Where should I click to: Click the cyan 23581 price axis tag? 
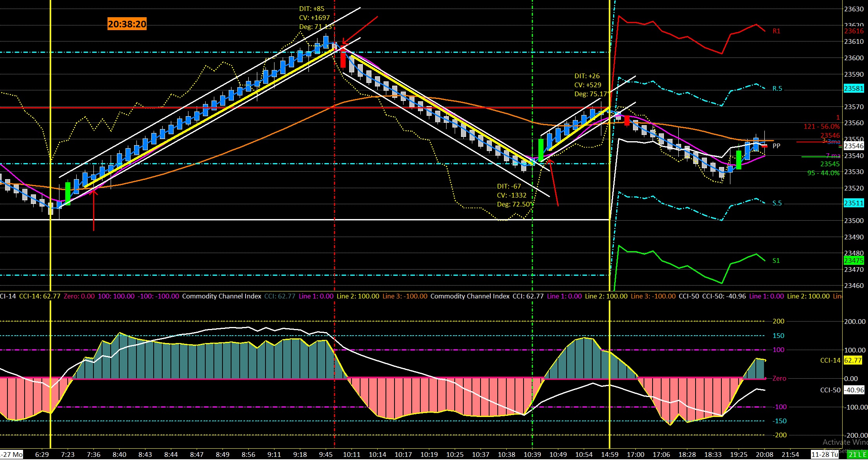coord(854,88)
